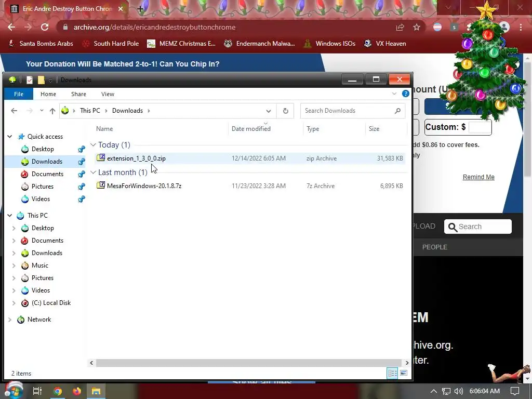
Task: Click the Properties quick access toolbar icon
Action: click(x=30, y=79)
